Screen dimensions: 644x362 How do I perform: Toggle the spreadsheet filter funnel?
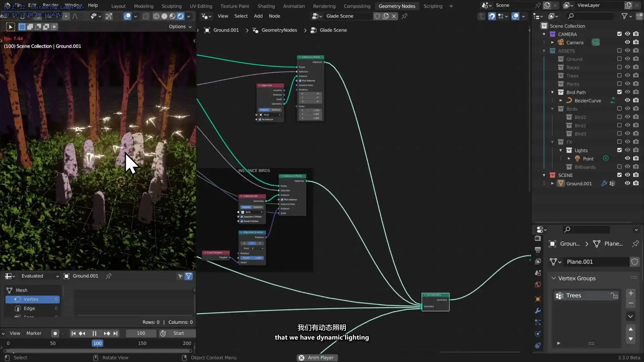(x=189, y=276)
